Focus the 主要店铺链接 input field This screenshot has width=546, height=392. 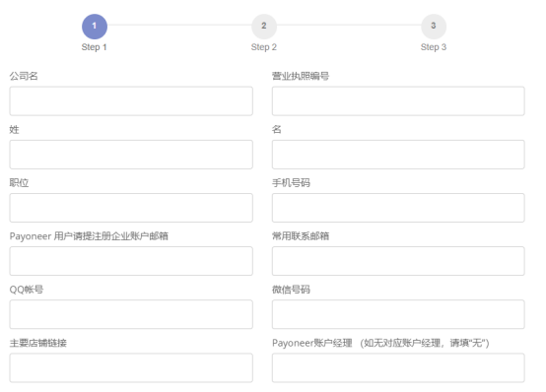(131, 368)
